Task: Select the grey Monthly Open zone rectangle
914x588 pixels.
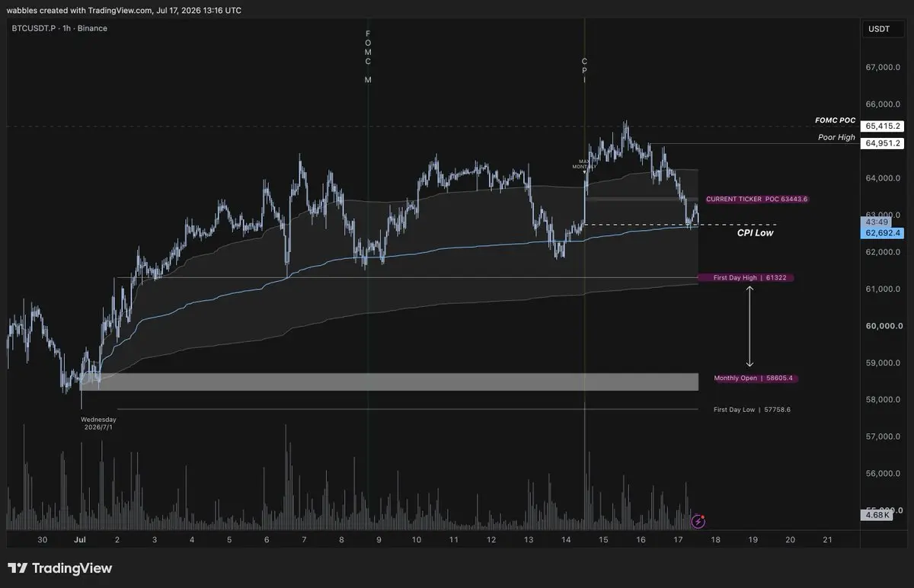Action: click(x=390, y=382)
